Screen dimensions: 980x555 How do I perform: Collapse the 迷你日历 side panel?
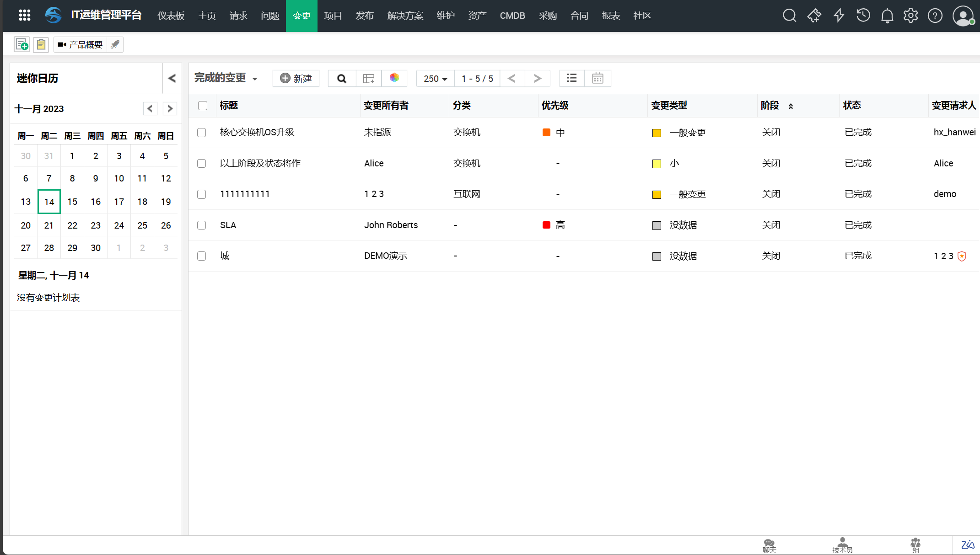tap(172, 78)
